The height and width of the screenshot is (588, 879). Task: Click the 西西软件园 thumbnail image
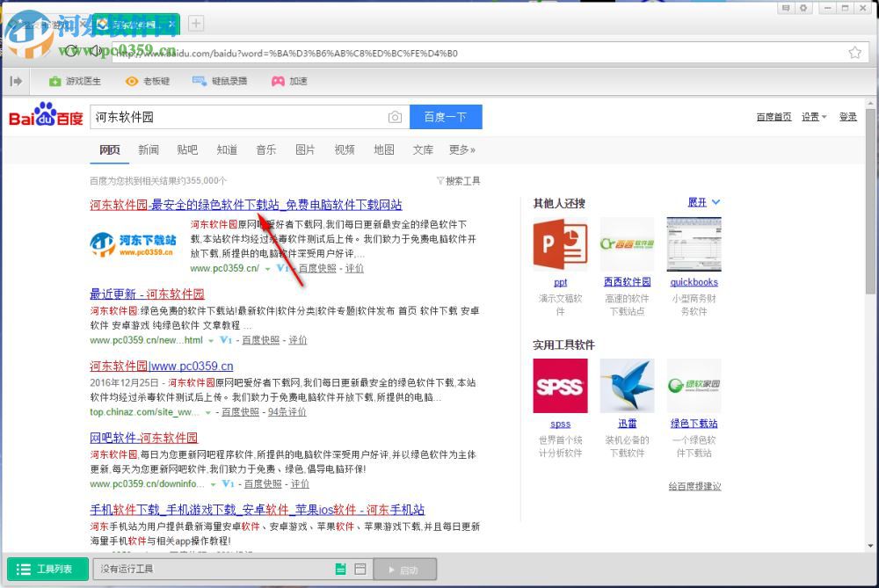(627, 244)
